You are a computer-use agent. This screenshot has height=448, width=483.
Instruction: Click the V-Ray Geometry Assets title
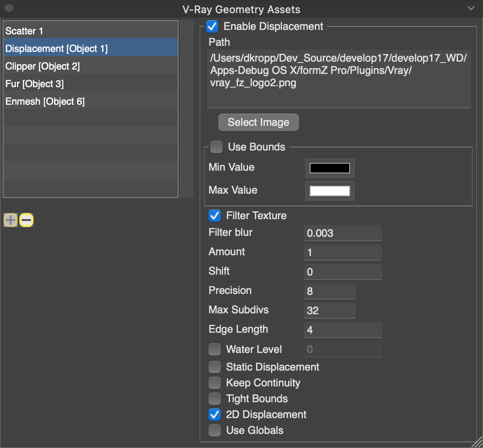(x=241, y=10)
